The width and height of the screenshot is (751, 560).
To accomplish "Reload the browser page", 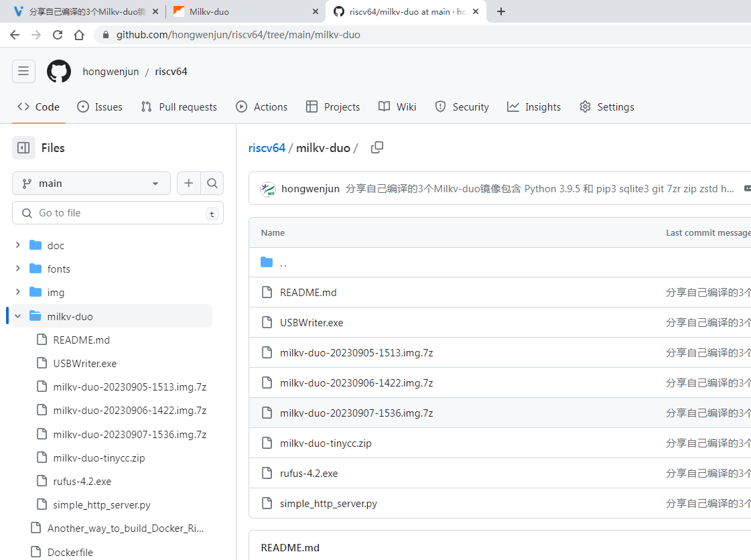I will [x=58, y=35].
